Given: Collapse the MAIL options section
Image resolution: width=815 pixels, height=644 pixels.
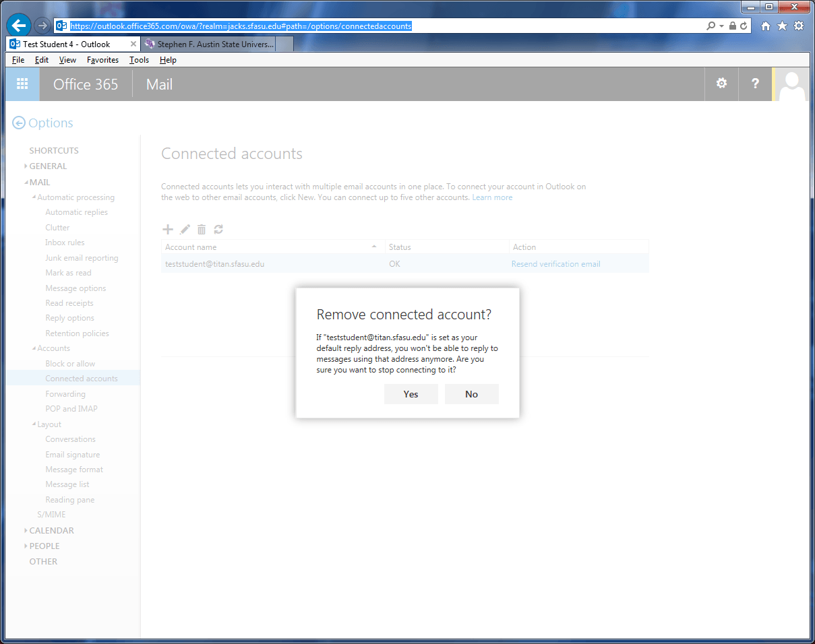Looking at the screenshot, I should click(26, 183).
